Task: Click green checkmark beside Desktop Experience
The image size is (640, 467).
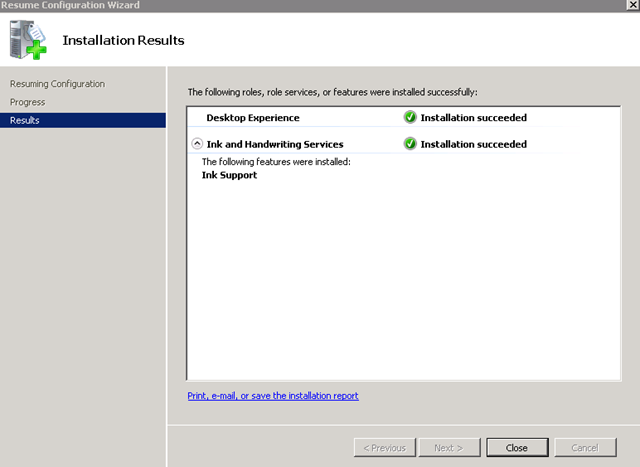Action: pyautogui.click(x=410, y=117)
